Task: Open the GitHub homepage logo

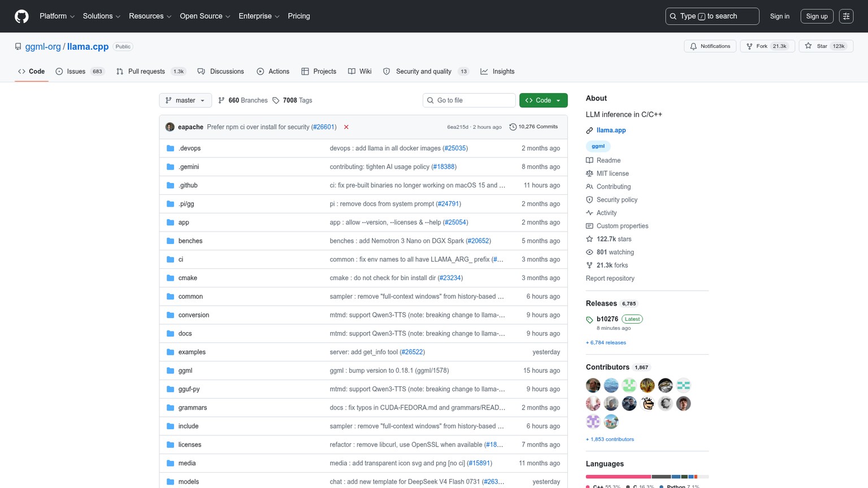Action: point(21,16)
